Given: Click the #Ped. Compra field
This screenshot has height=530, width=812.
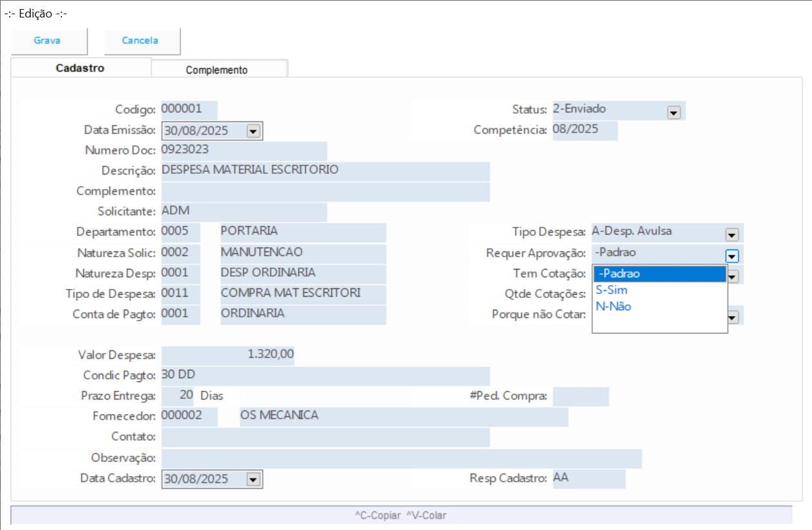Looking at the screenshot, I should tap(580, 396).
